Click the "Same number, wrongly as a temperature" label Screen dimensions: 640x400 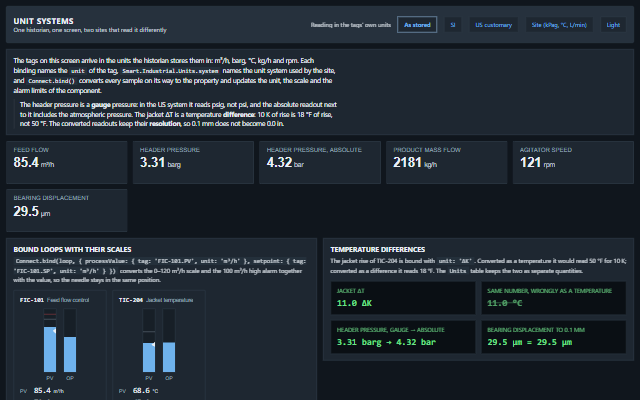click(x=549, y=291)
